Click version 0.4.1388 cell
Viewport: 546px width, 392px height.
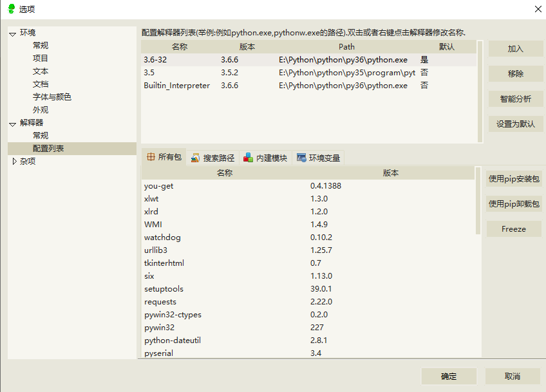pos(326,186)
